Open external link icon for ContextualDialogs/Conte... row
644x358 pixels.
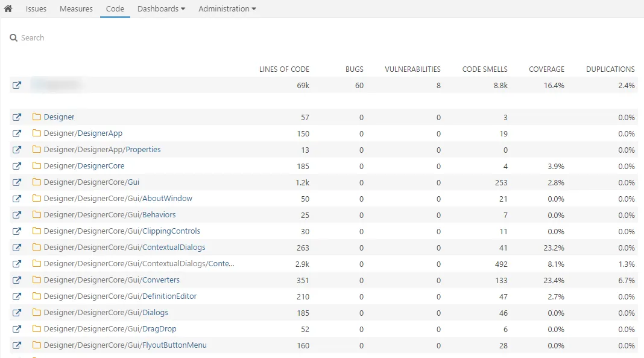pos(17,264)
